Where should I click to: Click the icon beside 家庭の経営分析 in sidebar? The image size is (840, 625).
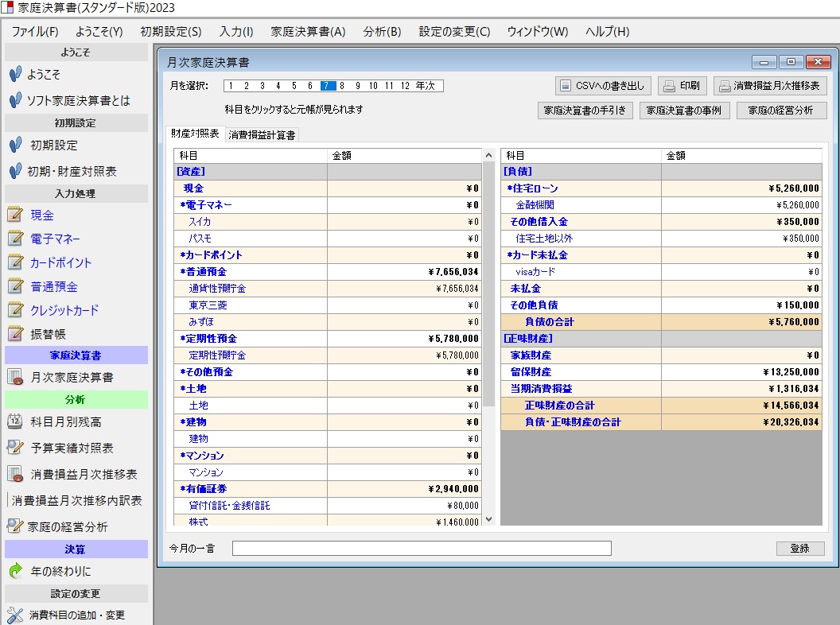(14, 526)
